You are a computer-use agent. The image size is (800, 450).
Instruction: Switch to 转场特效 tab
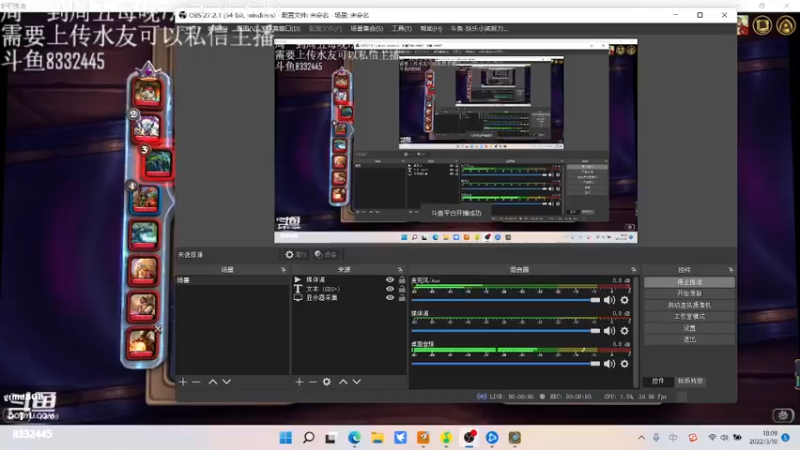pyautogui.click(x=690, y=381)
